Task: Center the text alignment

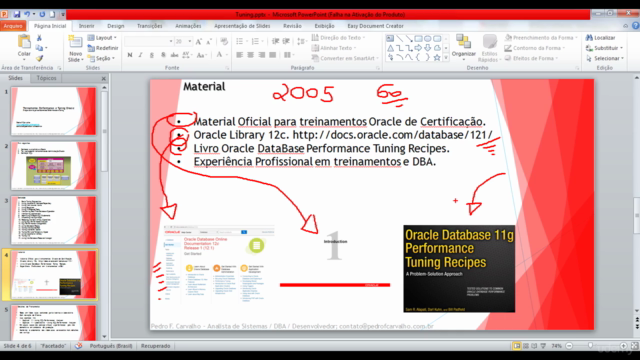Action: click(x=251, y=55)
